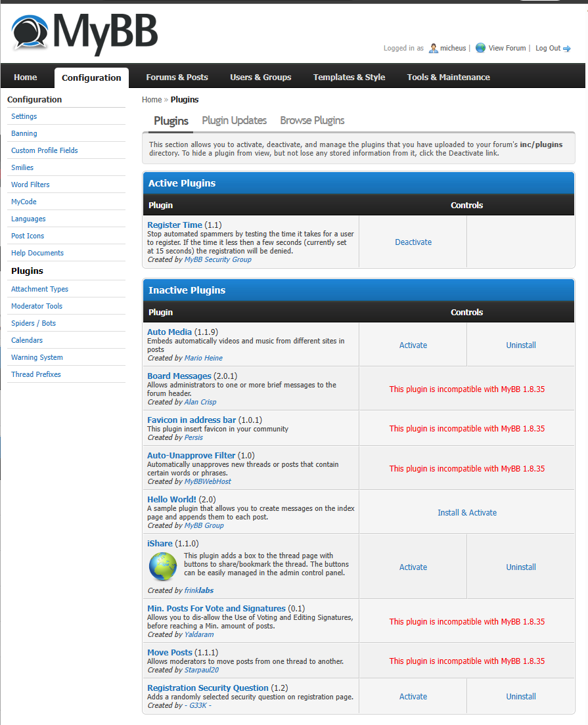The width and height of the screenshot is (588, 725).
Task: Open the Register Time plugin title
Action: (175, 225)
